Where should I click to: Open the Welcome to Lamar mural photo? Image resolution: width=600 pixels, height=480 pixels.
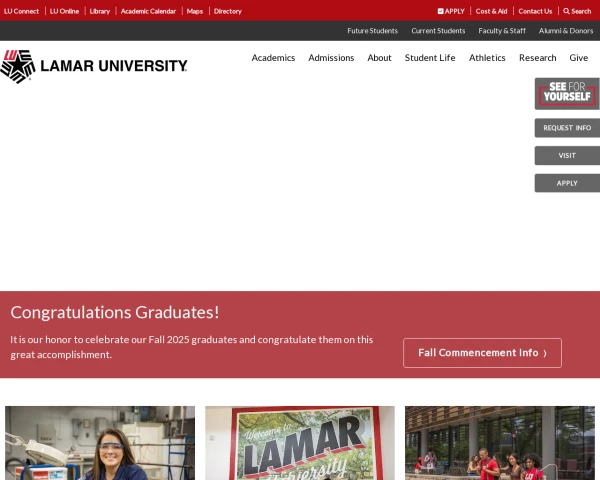coord(300,443)
